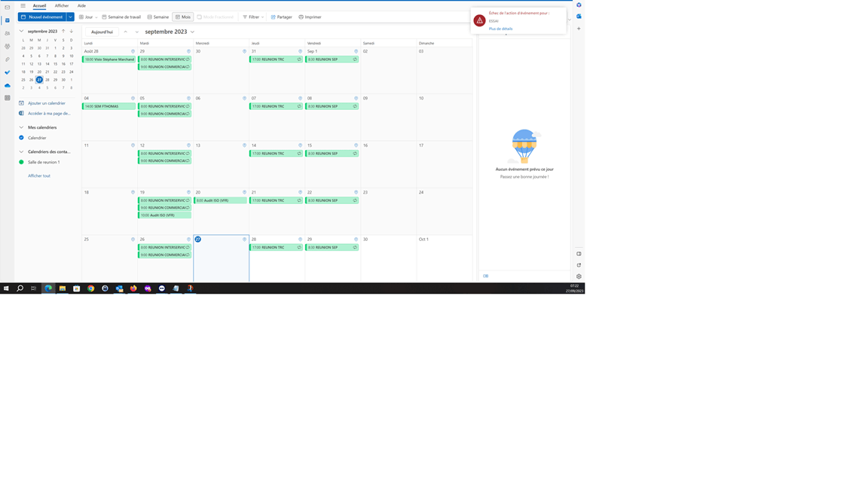Viewport: 868px width, 488px height.
Task: Open Task View from taskbar
Action: [34, 288]
